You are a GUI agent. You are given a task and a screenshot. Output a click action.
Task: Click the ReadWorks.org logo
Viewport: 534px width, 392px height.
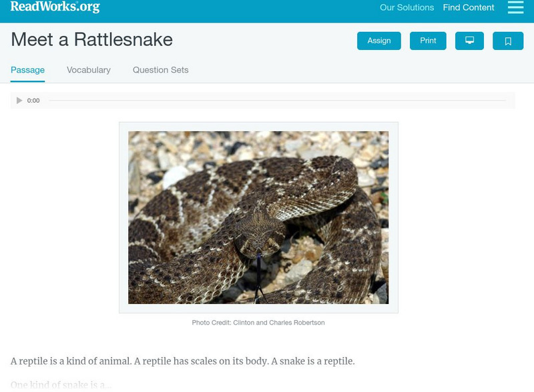(55, 7)
